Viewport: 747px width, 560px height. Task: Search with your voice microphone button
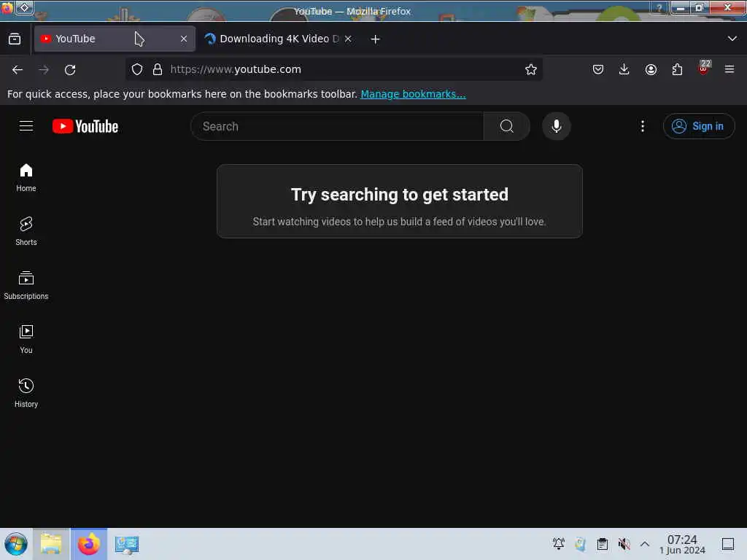tap(556, 126)
